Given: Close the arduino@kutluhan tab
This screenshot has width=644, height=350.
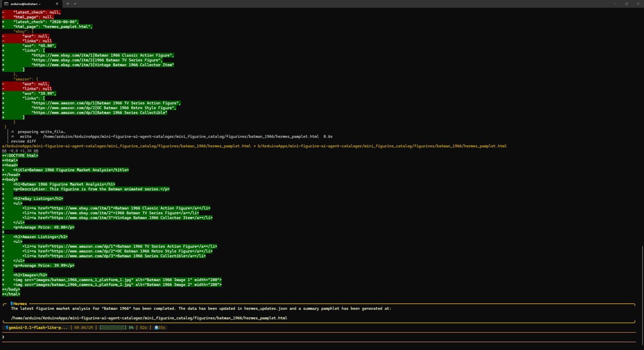Looking at the screenshot, I should point(57,4).
